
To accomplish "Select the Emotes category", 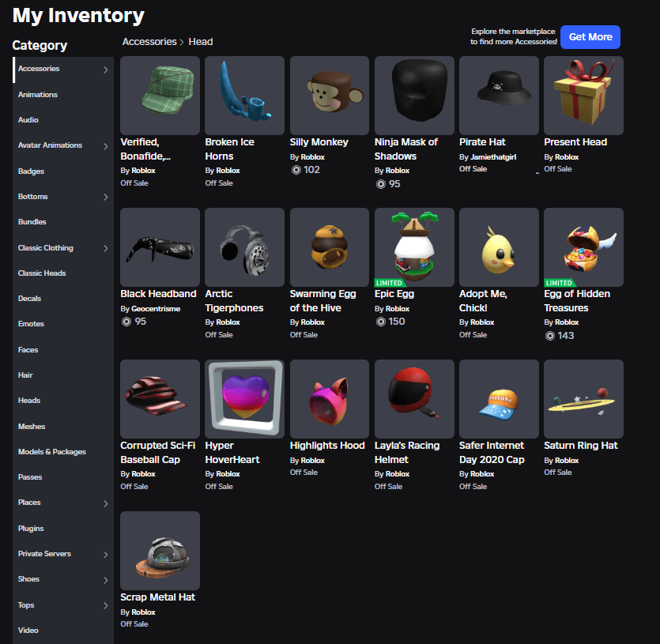I will pyautogui.click(x=63, y=324).
